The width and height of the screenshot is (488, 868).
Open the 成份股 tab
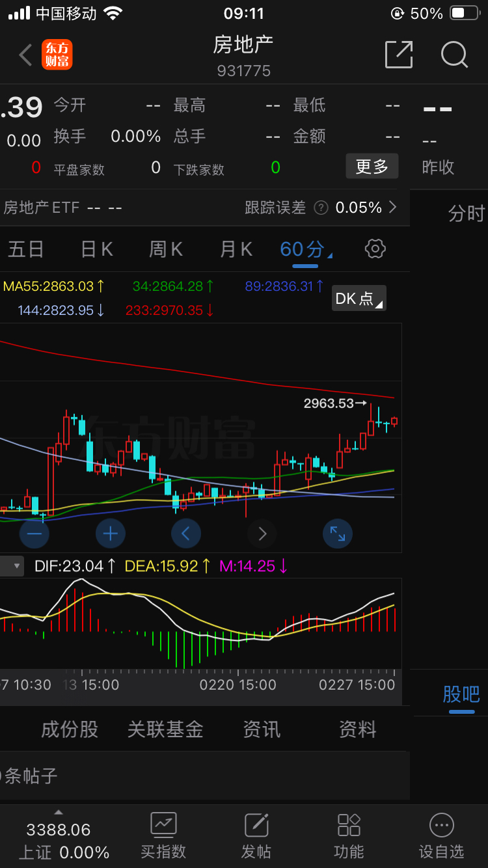click(x=70, y=729)
